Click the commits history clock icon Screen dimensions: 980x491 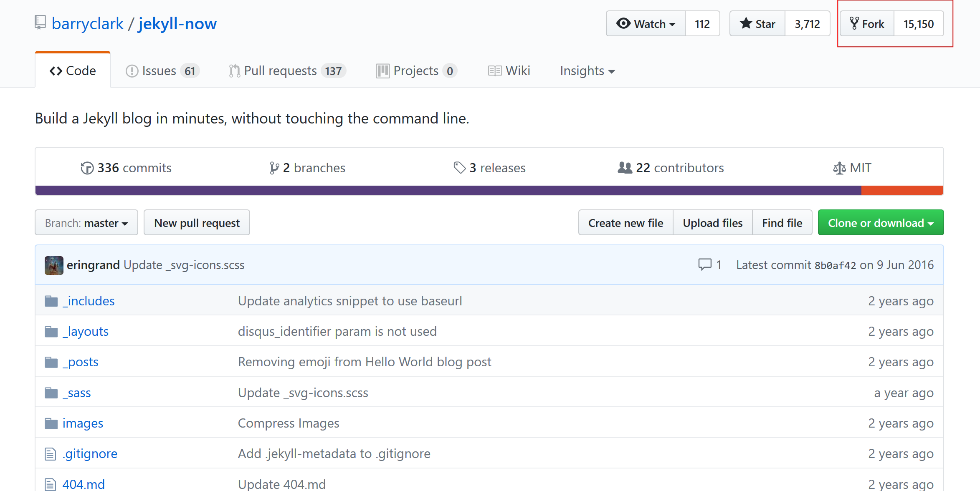(x=87, y=168)
